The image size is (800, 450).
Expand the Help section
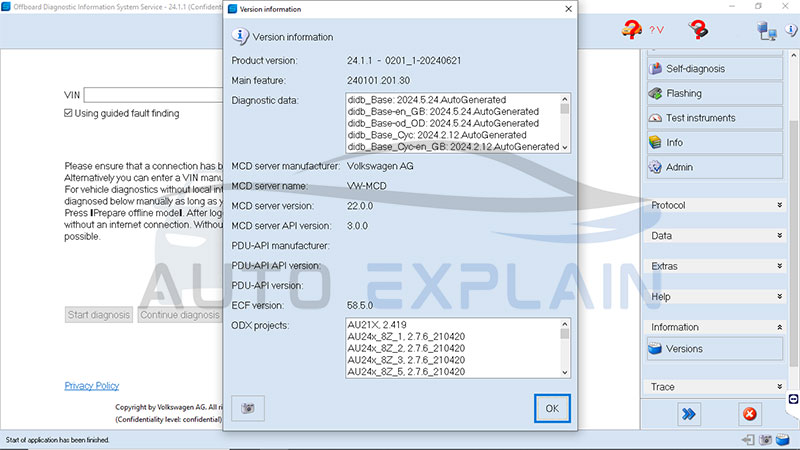click(x=716, y=296)
